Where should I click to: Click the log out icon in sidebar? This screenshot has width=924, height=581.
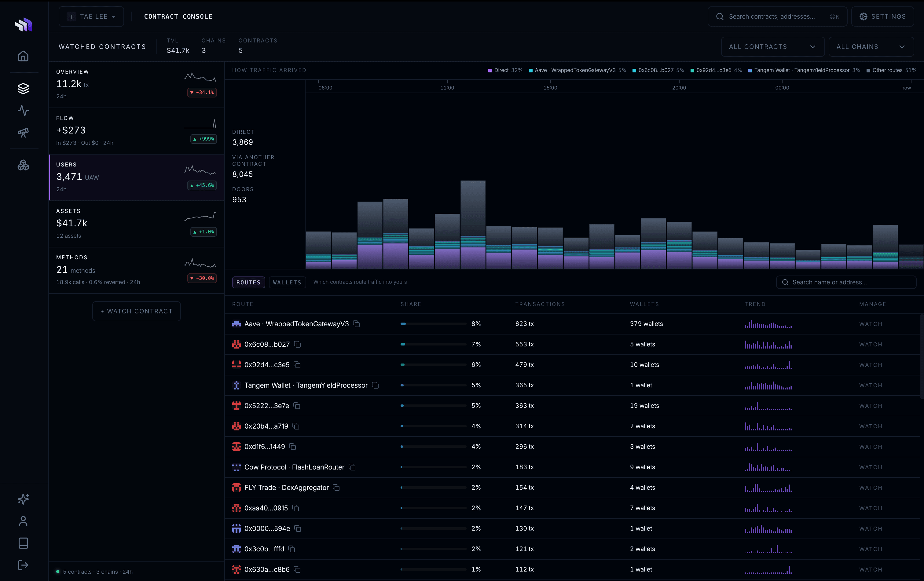point(23,565)
